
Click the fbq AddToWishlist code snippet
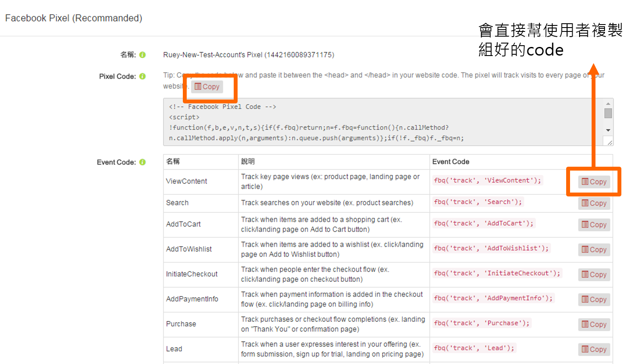pyautogui.click(x=491, y=249)
